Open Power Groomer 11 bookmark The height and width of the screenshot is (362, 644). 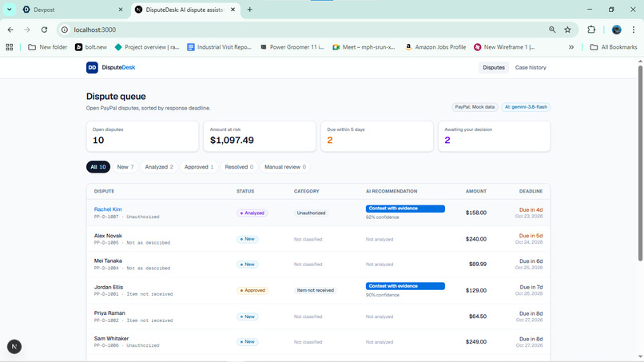pyautogui.click(x=292, y=47)
